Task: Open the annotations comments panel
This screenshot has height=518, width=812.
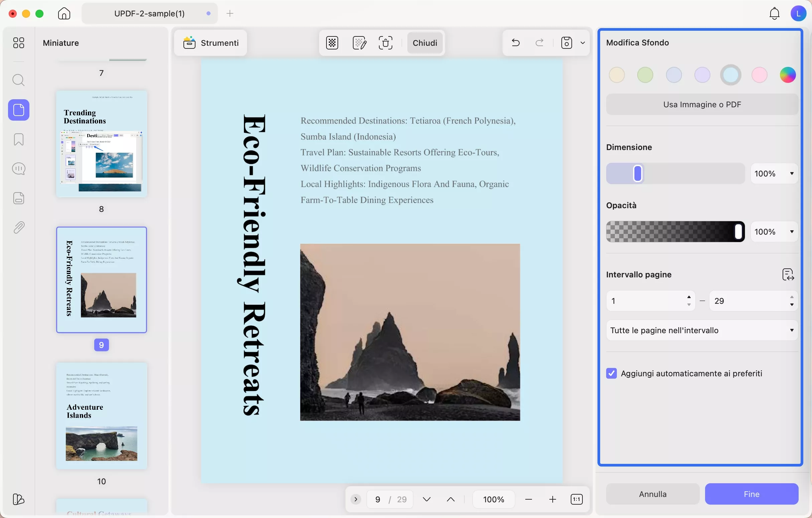Action: (19, 169)
